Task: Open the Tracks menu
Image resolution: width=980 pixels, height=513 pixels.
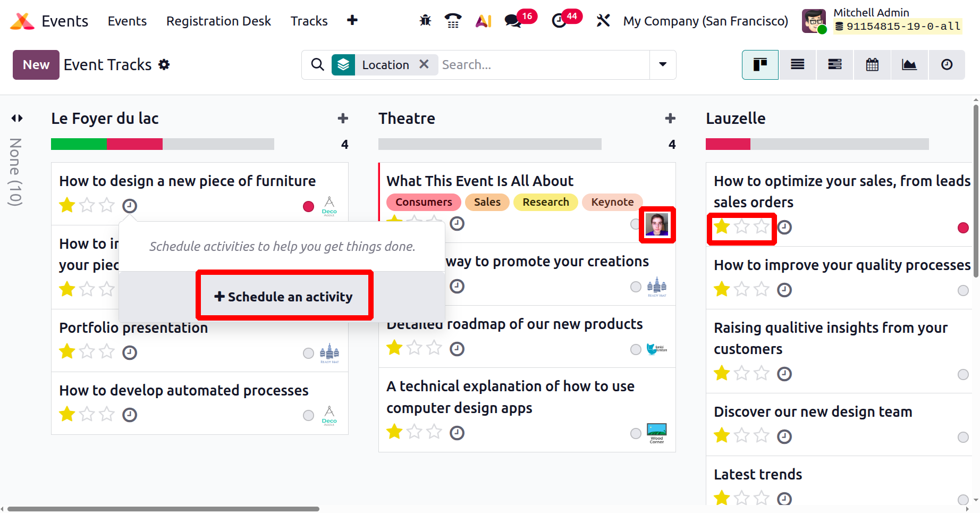Action: coord(309,21)
